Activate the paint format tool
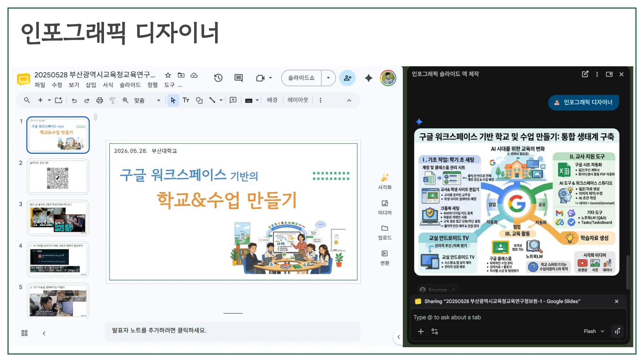The image size is (644, 362). [112, 100]
